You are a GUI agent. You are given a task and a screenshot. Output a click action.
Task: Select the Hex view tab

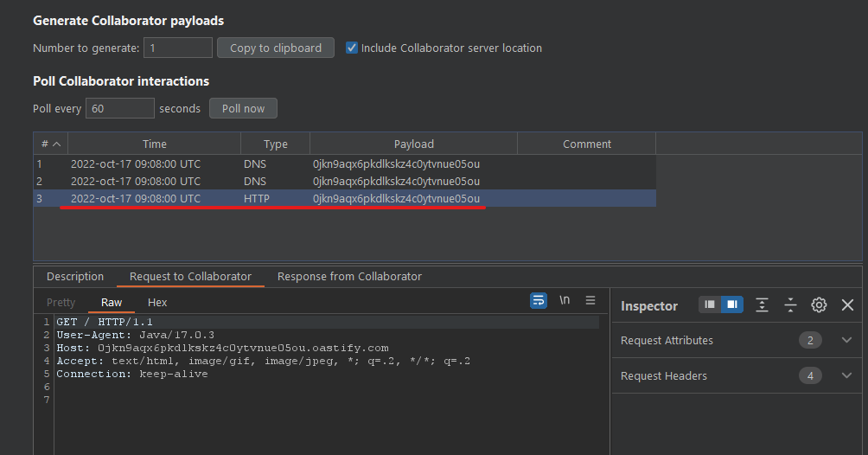point(157,303)
